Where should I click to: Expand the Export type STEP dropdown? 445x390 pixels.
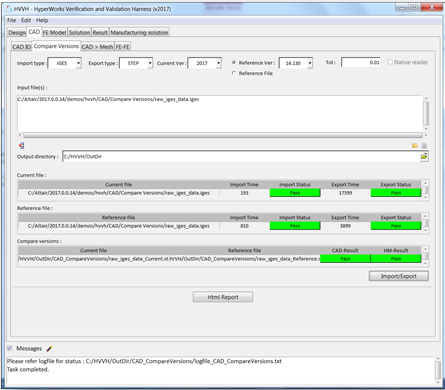point(150,63)
